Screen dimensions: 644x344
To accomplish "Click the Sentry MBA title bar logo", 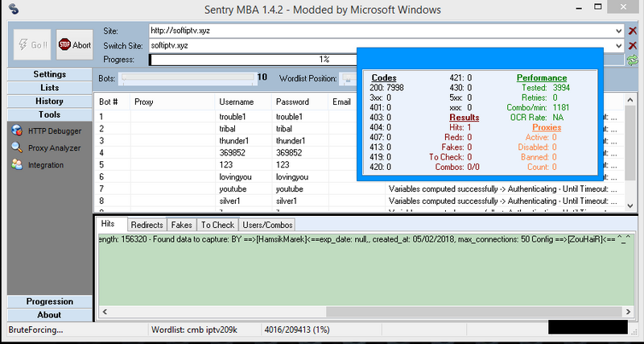I will 14,9.
